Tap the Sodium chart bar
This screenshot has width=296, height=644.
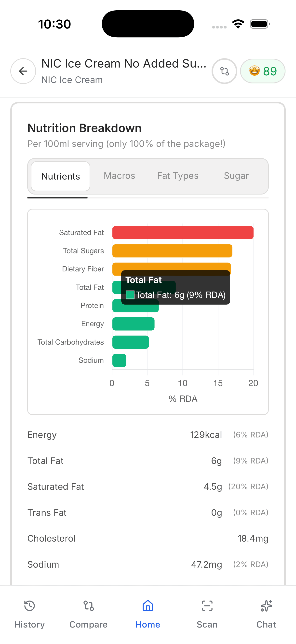click(x=119, y=361)
